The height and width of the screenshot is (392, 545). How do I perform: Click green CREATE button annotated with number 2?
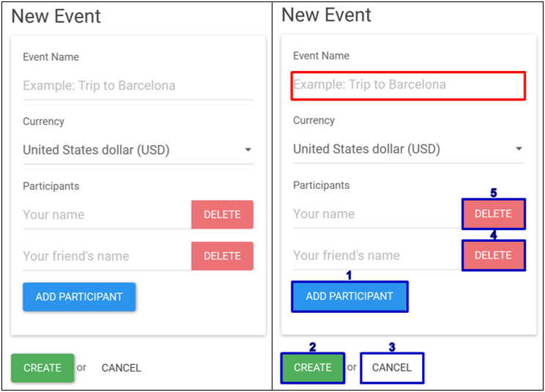(313, 368)
